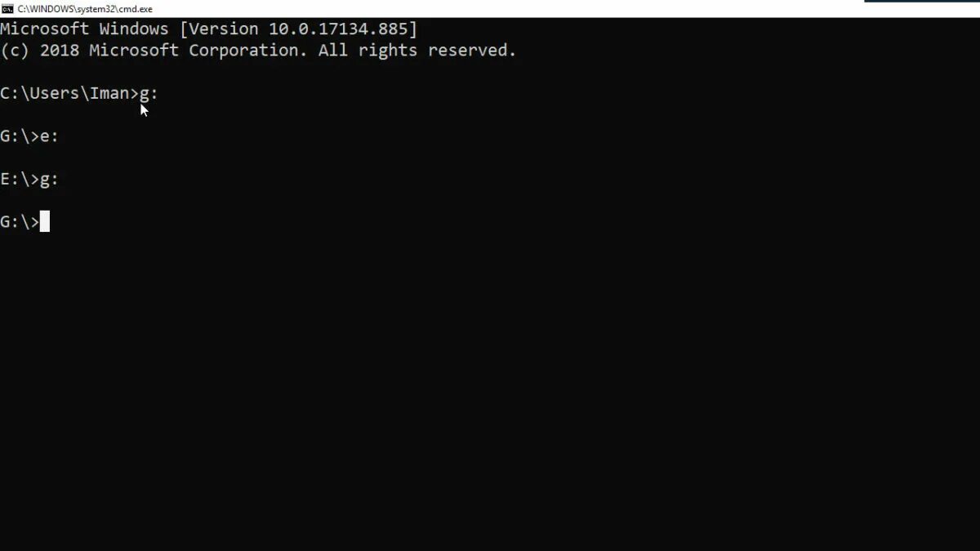
Task: Click the C:\Users prompt path text
Action: [39, 93]
